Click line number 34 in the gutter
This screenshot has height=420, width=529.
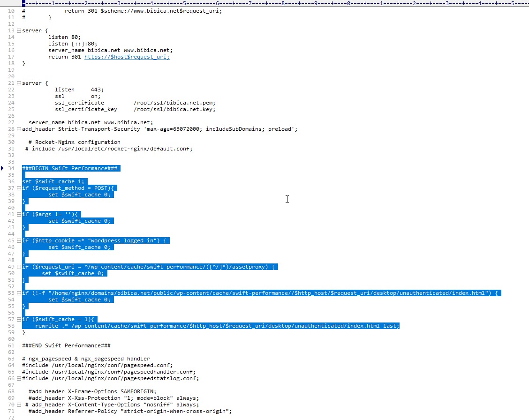[11, 168]
